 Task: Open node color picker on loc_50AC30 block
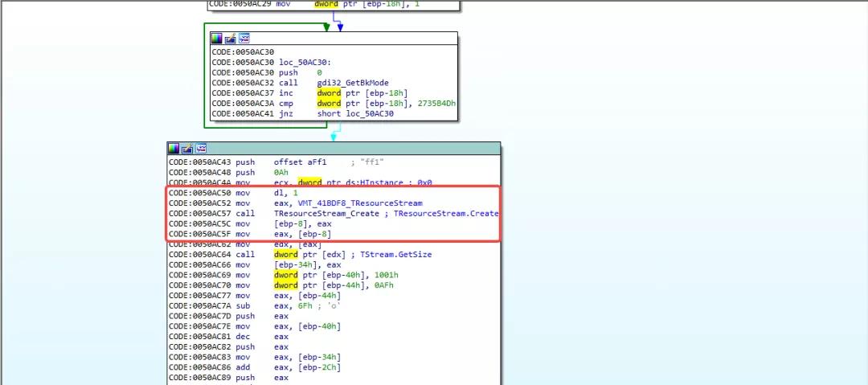pyautogui.click(x=217, y=39)
